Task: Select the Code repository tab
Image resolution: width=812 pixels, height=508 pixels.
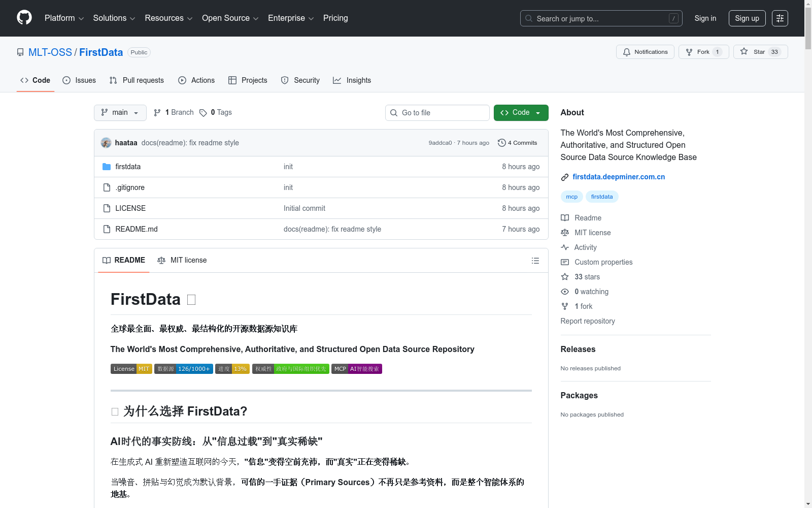Action: [36, 80]
